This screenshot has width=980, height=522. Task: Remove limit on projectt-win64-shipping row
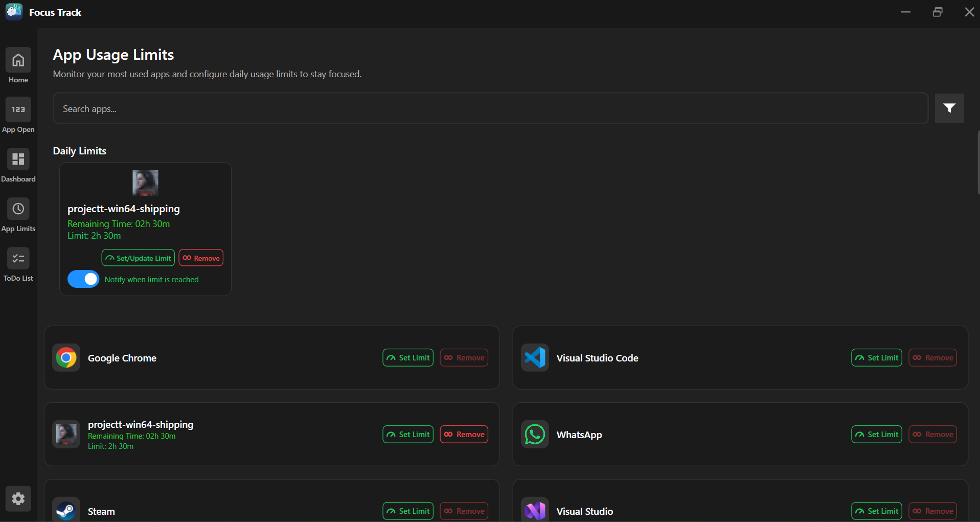click(x=464, y=434)
